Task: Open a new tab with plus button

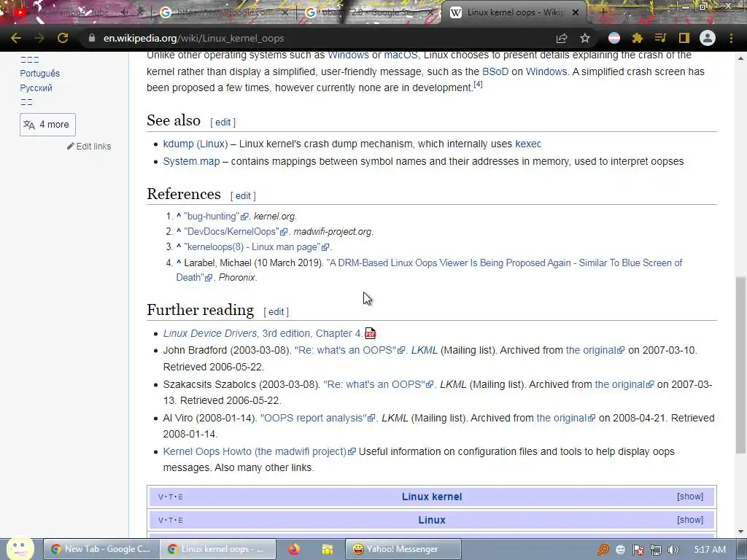Action: [x=602, y=12]
